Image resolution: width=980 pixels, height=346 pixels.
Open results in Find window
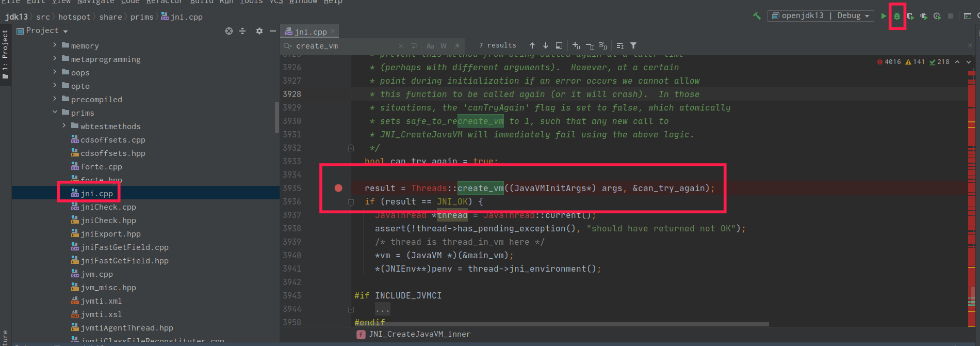(x=559, y=45)
